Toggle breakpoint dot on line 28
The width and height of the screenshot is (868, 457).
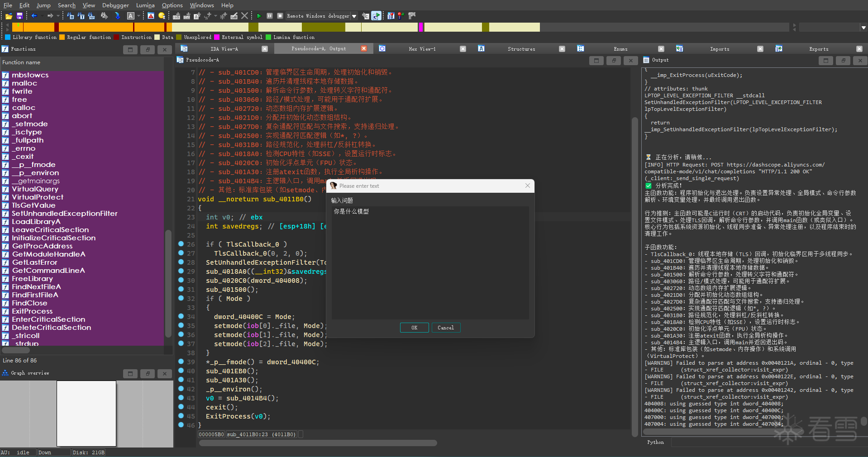point(181,262)
